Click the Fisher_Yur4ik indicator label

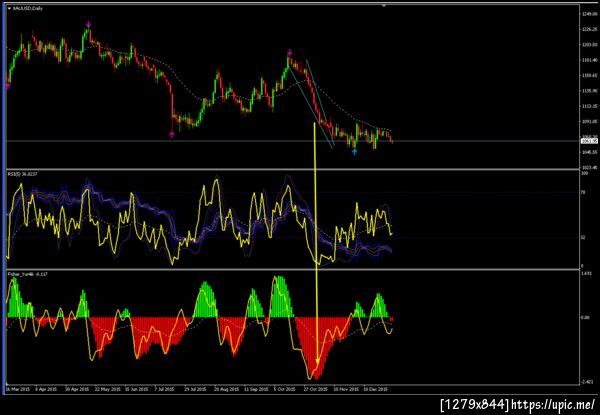[28, 274]
